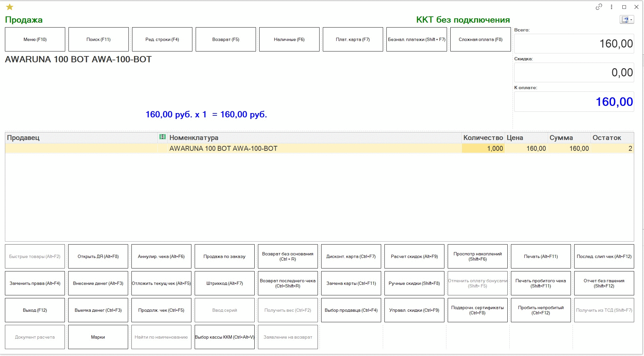Viewport: 644px width, 356px height.
Task: Click Послед. слип чек (Alt+F12)
Action: click(604, 256)
